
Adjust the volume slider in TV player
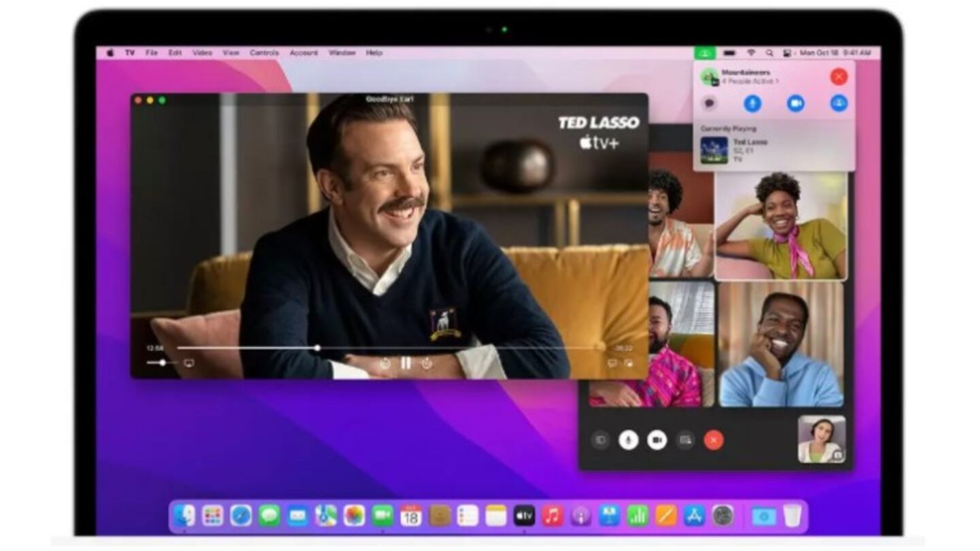point(162,363)
